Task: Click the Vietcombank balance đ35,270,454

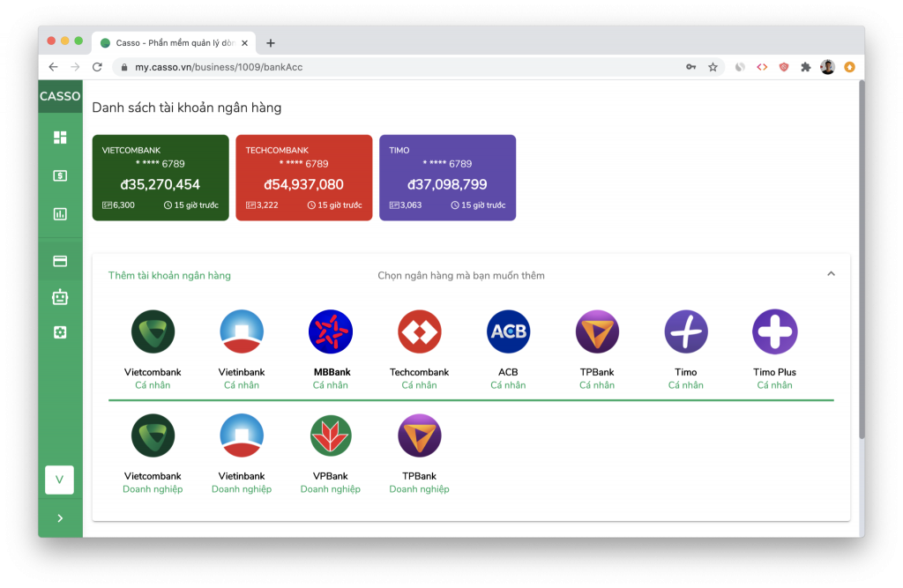Action: click(x=160, y=184)
